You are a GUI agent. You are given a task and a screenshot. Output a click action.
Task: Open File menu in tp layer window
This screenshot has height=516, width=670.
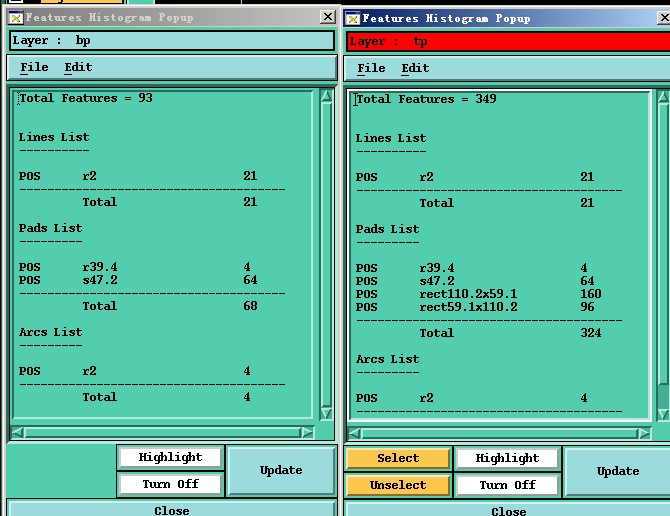[x=371, y=68]
